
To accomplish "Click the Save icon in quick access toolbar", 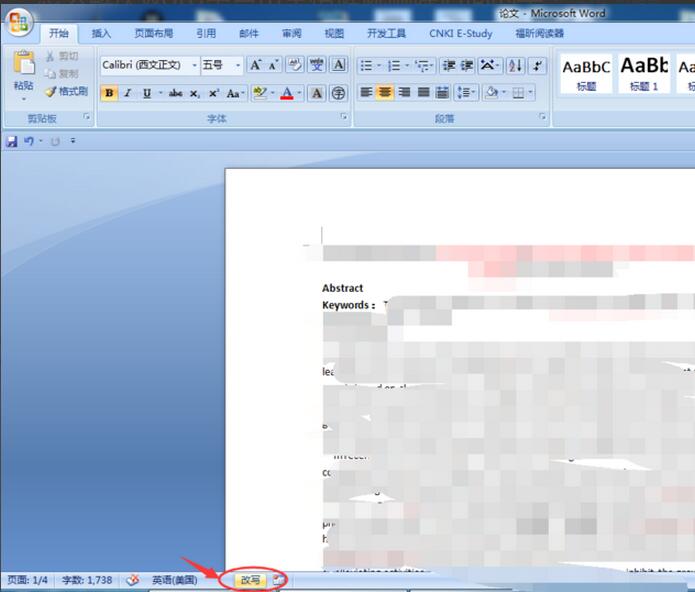I will pyautogui.click(x=11, y=142).
